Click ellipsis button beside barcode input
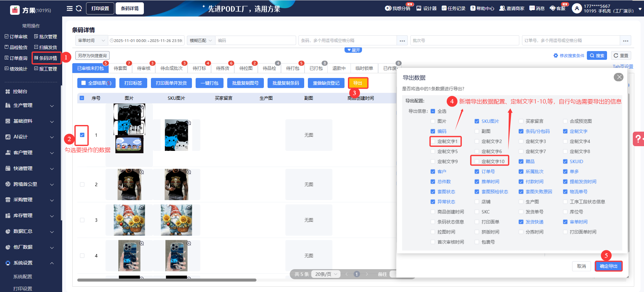The image size is (644, 292). [x=402, y=41]
